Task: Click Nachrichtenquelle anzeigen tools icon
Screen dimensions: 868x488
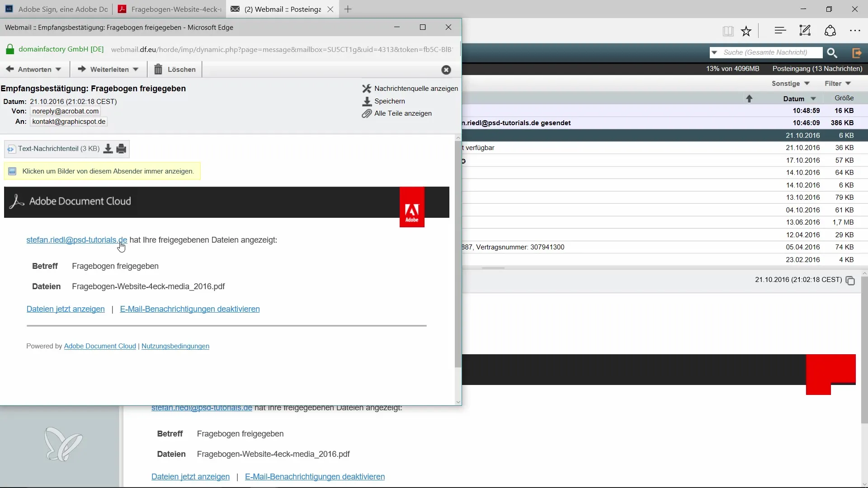Action: pos(367,89)
